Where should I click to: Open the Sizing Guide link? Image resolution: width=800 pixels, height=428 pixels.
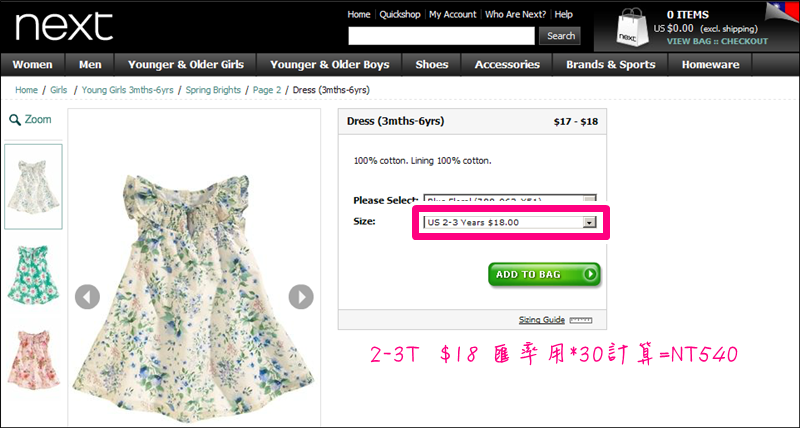(542, 320)
